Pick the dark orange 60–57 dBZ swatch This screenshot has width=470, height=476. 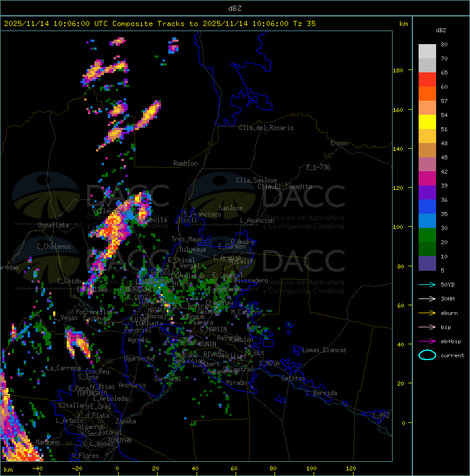pos(427,93)
